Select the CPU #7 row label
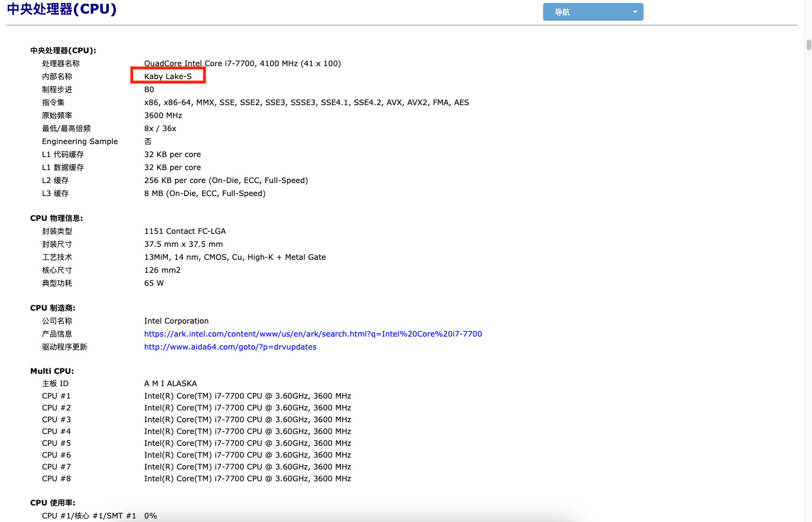 click(x=56, y=466)
